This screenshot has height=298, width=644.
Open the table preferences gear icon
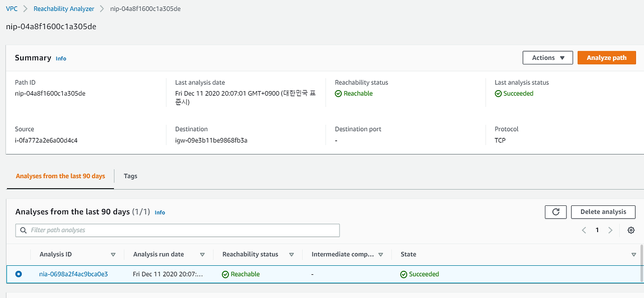631,230
